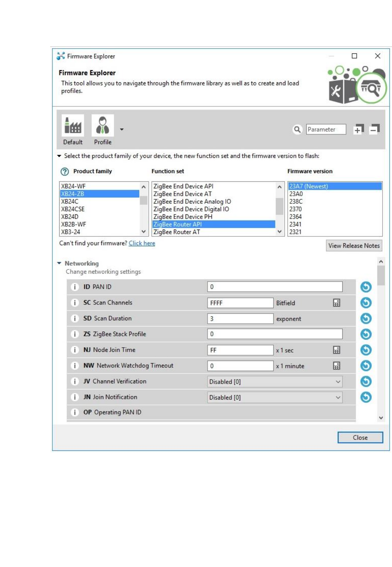This screenshot has width=392, height=567.
Task: Reset PAN ID to default value
Action: (x=366, y=287)
